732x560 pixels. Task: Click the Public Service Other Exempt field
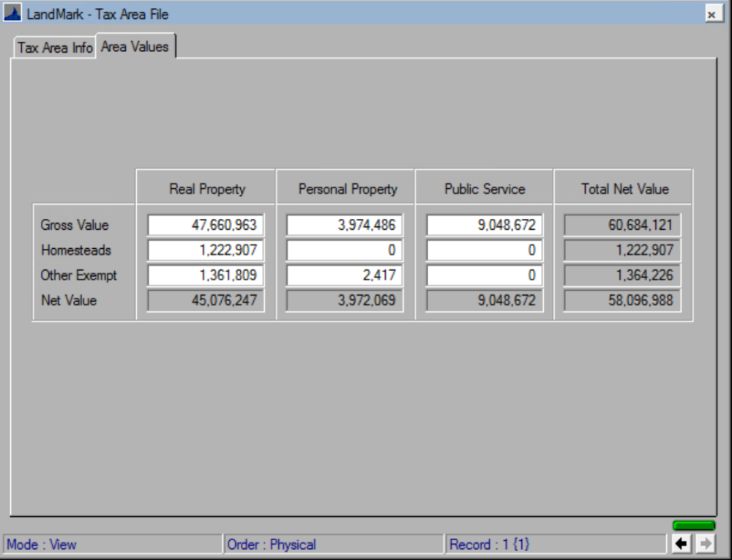pyautogui.click(x=483, y=275)
